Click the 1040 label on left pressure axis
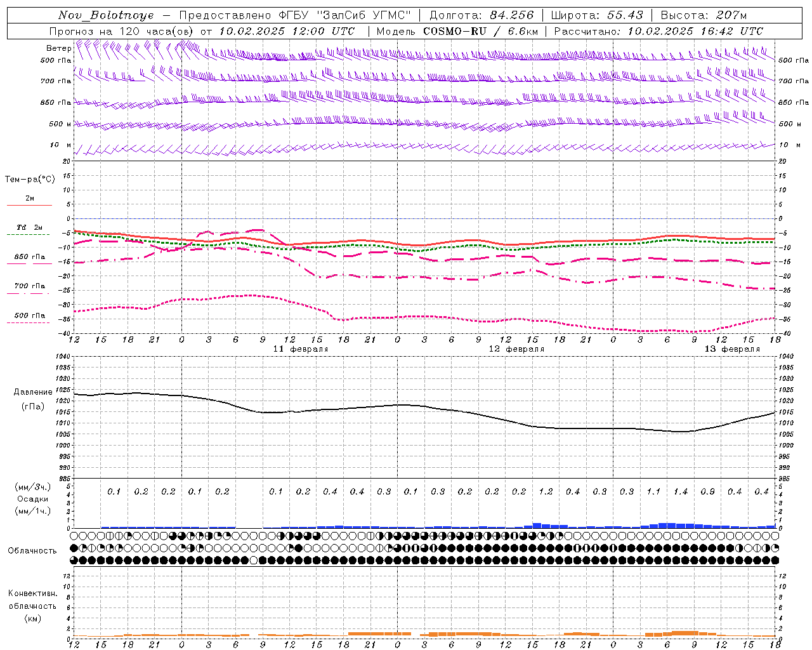 click(x=62, y=357)
